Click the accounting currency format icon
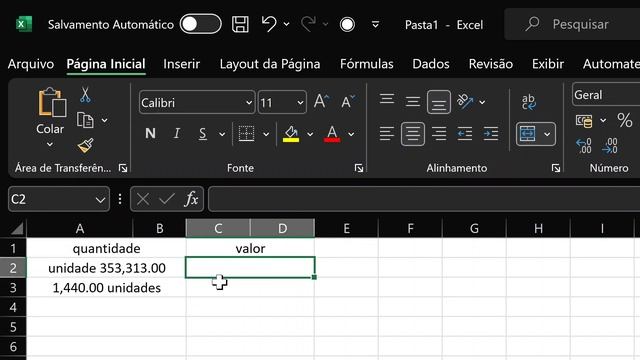 (584, 121)
